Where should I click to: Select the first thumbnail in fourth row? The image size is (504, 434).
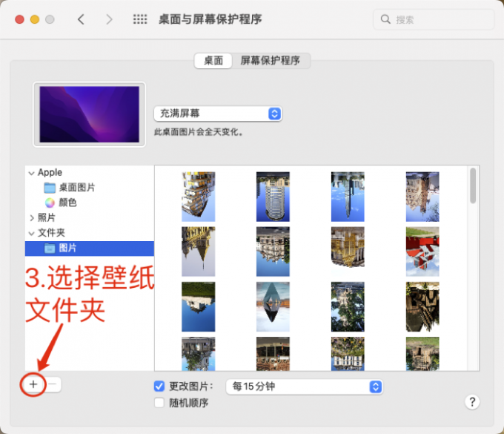(199, 354)
